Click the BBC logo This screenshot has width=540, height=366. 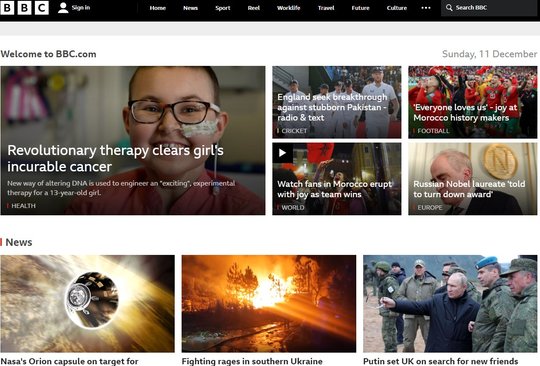tap(24, 8)
